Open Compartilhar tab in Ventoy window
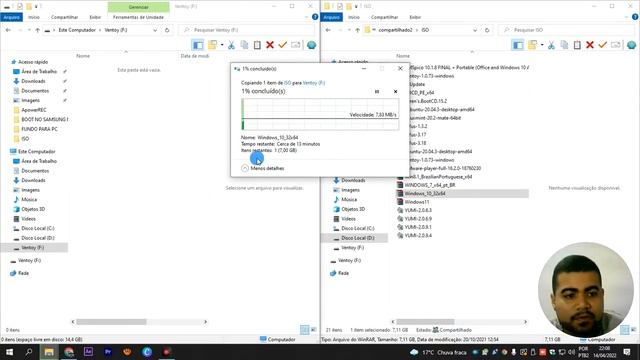640x360 pixels. [x=64, y=17]
